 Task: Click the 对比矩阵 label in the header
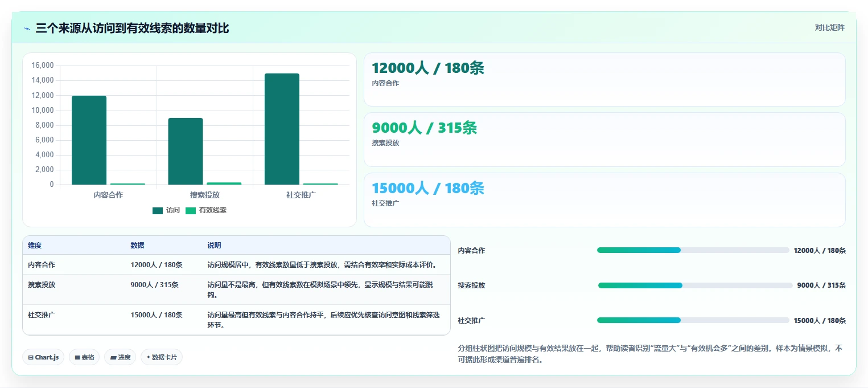pyautogui.click(x=829, y=27)
